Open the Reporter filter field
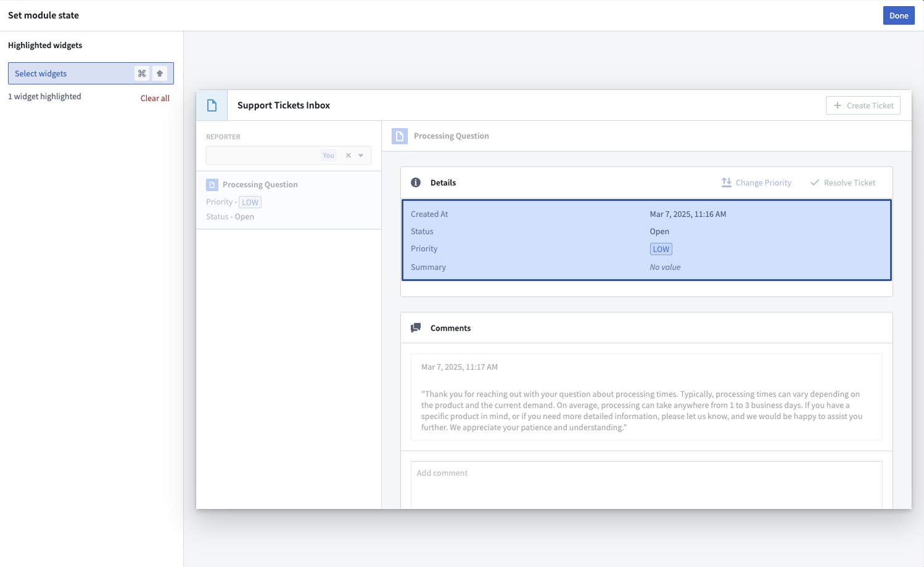Image resolution: width=924 pixels, height=567 pixels. pos(289,155)
